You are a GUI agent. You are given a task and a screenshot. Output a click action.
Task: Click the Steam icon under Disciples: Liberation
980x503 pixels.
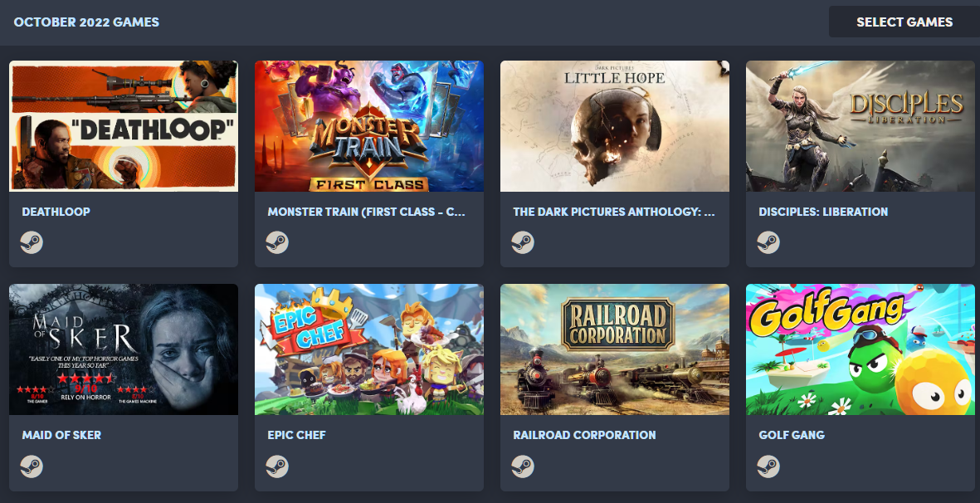pos(768,242)
